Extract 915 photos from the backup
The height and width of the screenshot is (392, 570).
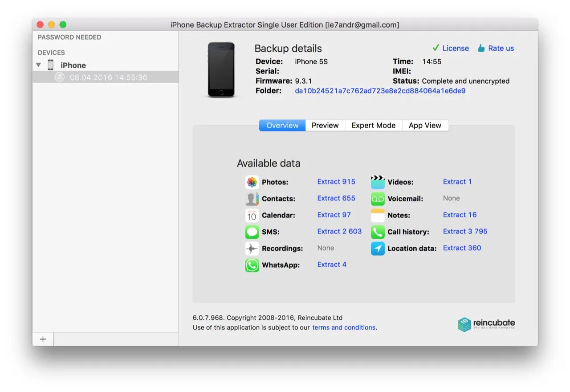[336, 182]
